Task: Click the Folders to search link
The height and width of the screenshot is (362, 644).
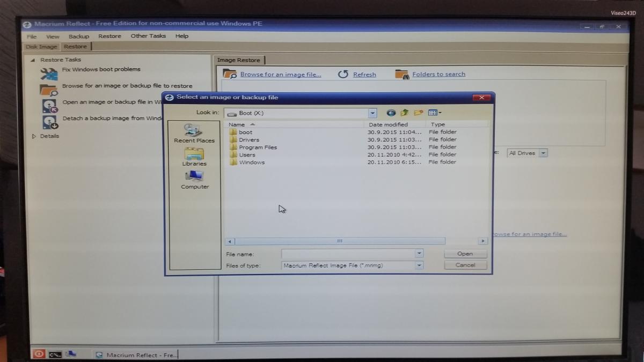Action: click(x=438, y=74)
